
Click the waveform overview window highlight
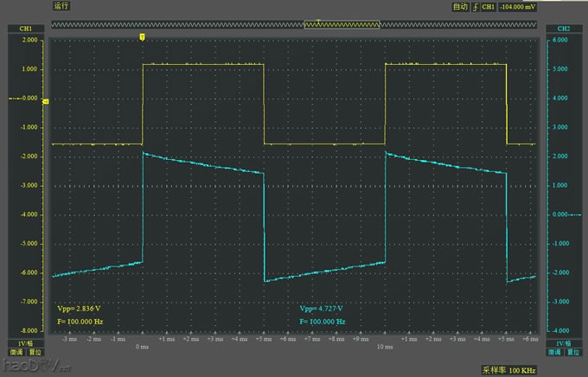pos(342,26)
